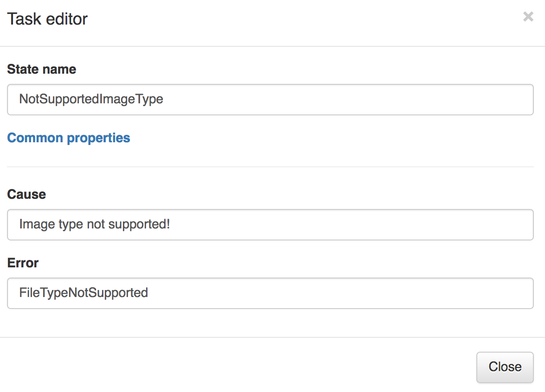Image resolution: width=545 pixels, height=392 pixels.
Task: Click the Close button
Action: [x=505, y=367]
